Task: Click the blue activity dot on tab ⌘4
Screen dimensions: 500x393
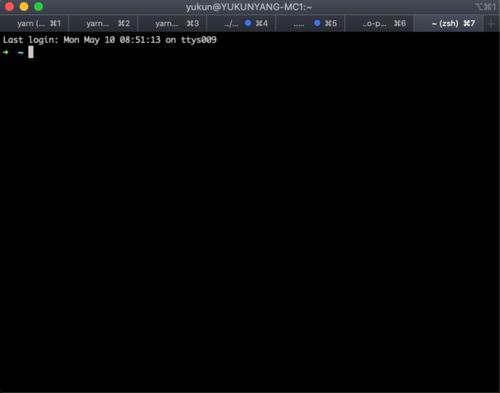Action: pos(248,23)
